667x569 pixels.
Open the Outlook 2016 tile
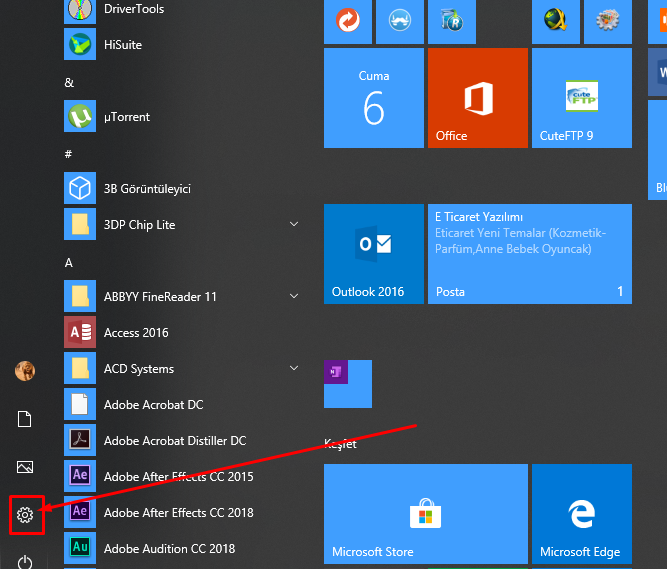[373, 254]
